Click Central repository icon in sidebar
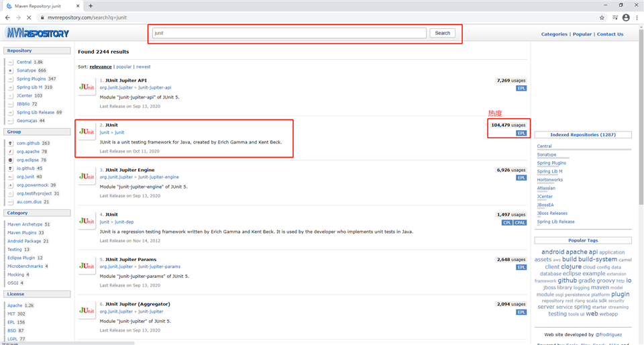The height and width of the screenshot is (345, 644). (x=11, y=62)
